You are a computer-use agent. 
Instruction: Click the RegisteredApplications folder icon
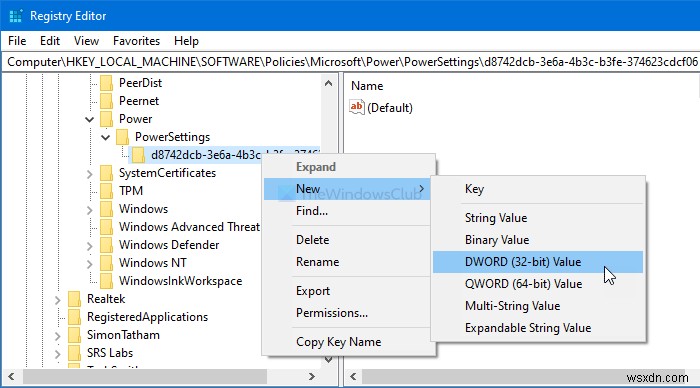click(75, 317)
